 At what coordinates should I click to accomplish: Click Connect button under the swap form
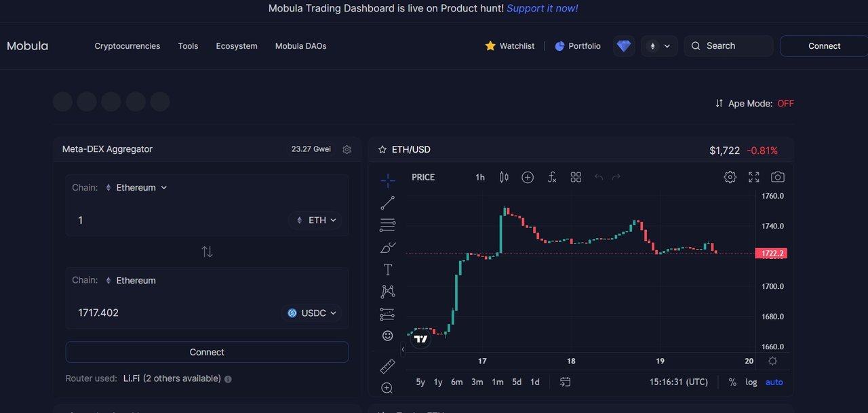207,352
